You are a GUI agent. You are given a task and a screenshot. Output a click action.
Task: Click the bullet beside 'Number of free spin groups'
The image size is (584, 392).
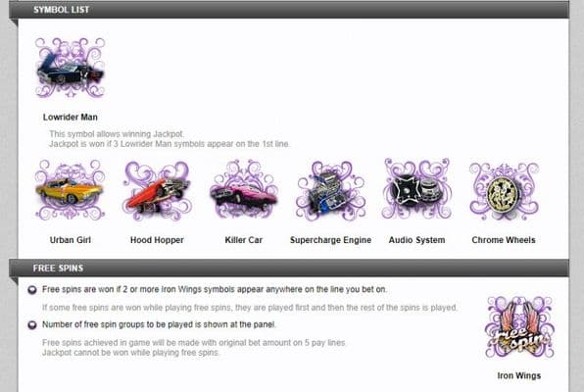tap(32, 325)
